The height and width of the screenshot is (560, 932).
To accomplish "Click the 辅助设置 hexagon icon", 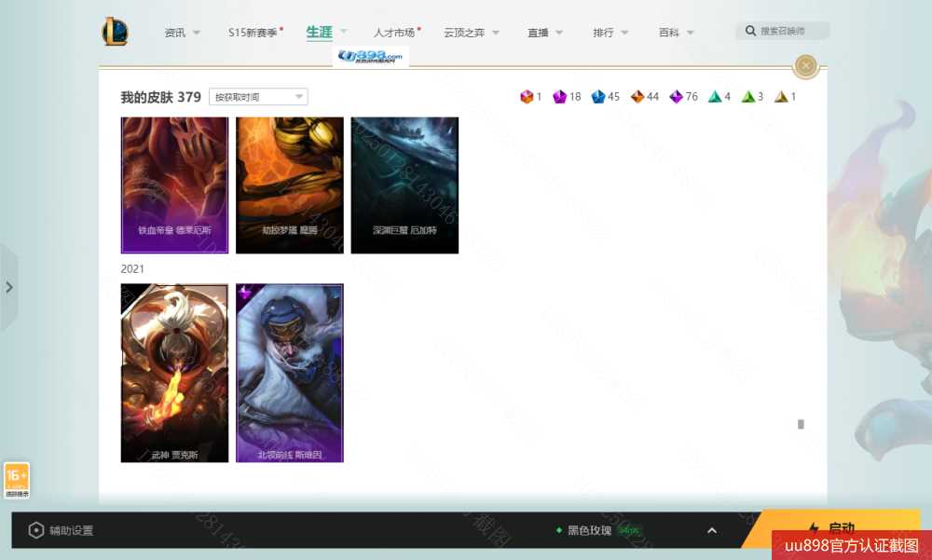I will (35, 530).
